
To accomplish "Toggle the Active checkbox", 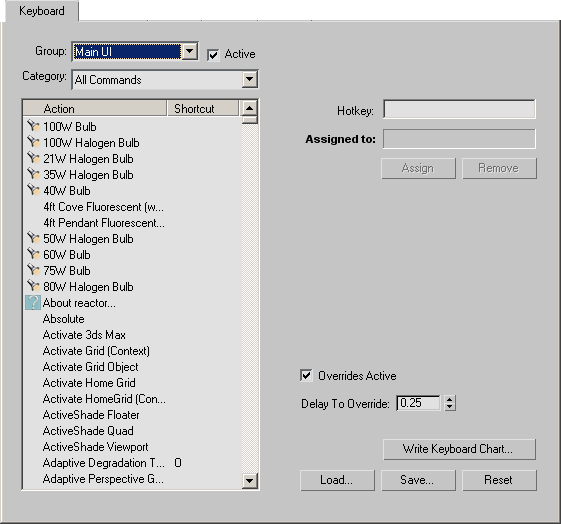I will (213, 55).
